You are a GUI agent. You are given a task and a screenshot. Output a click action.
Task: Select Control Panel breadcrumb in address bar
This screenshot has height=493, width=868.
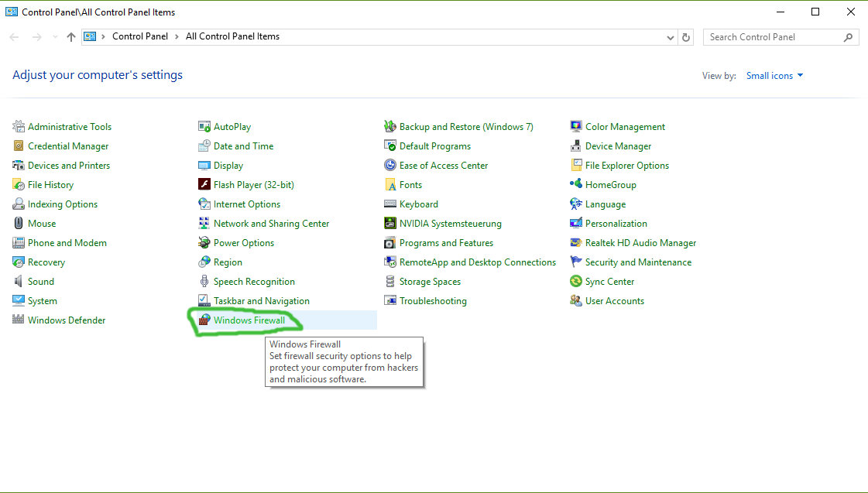click(140, 36)
